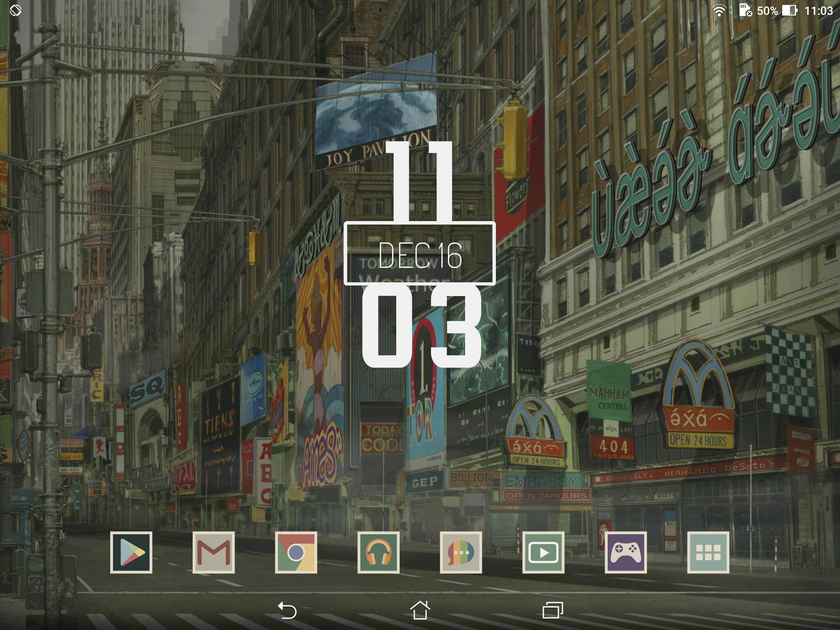Show recent apps overview button
840x630 pixels.
[552, 610]
